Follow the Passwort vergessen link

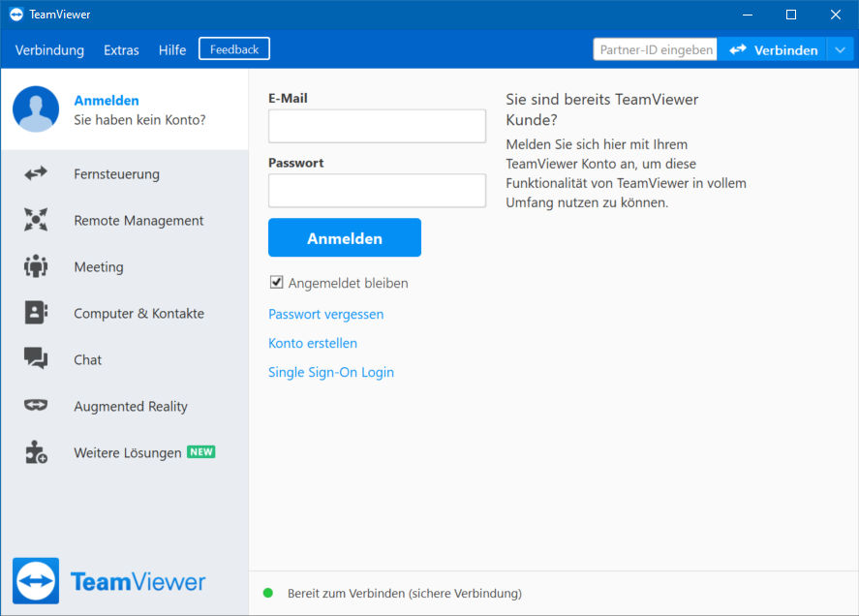click(x=326, y=314)
